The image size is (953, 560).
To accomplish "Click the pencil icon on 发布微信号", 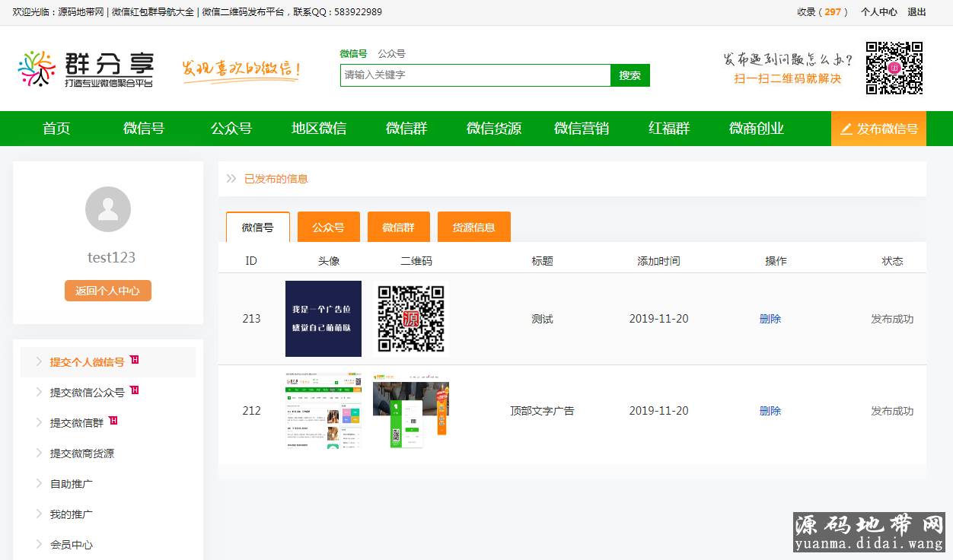I will point(846,129).
